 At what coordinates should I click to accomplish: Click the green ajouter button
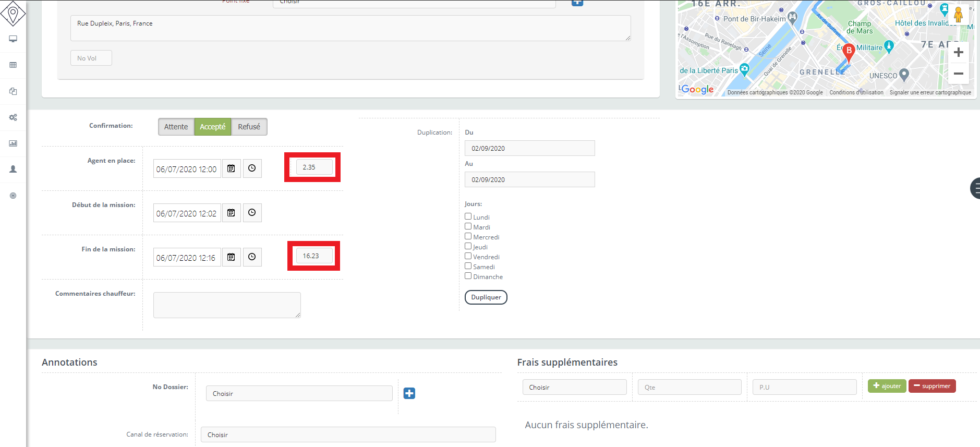tap(887, 386)
